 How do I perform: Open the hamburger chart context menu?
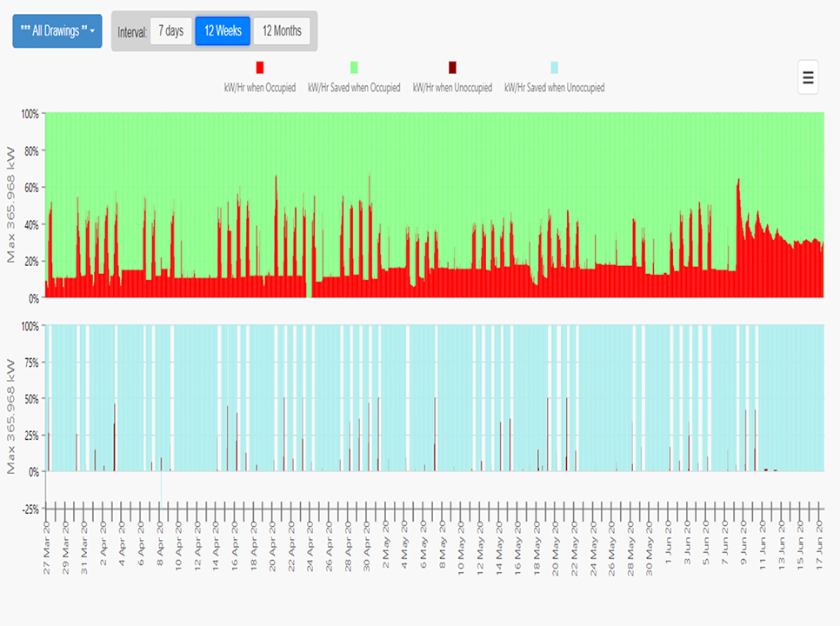[x=808, y=77]
